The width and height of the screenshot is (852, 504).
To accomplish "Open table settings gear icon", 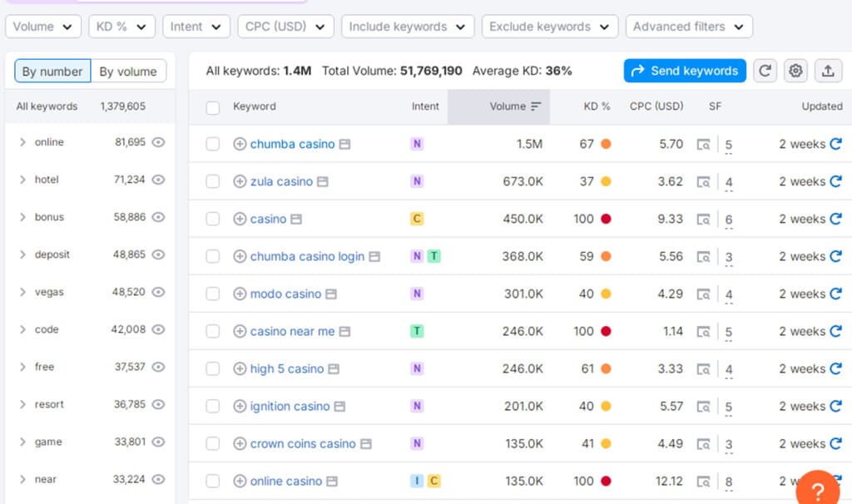I will point(796,71).
